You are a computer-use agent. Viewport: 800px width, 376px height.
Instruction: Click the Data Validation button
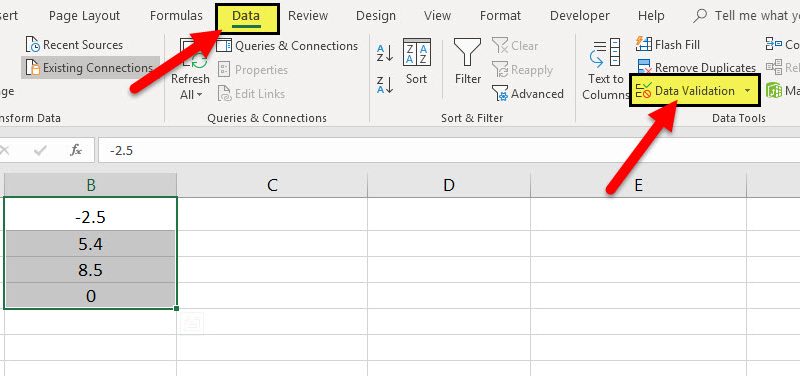pyautogui.click(x=686, y=91)
